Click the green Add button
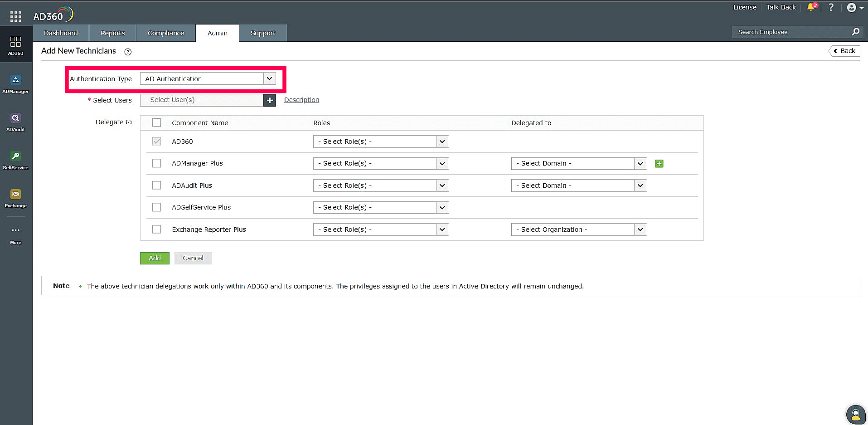This screenshot has height=425, width=868. point(154,258)
